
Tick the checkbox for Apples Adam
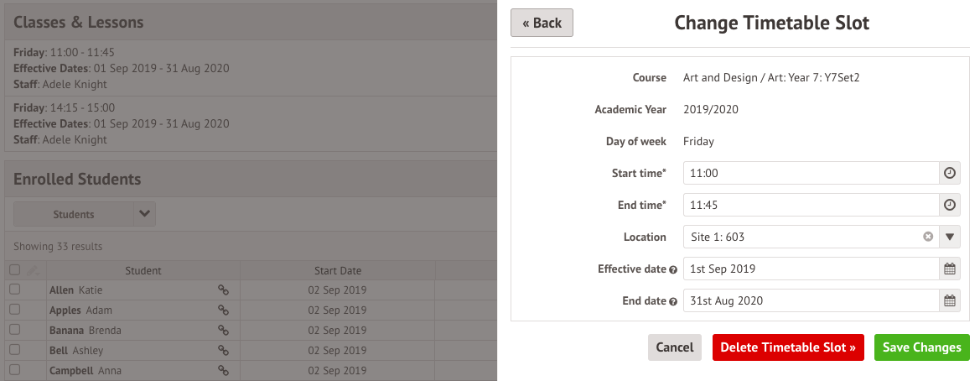click(x=14, y=310)
